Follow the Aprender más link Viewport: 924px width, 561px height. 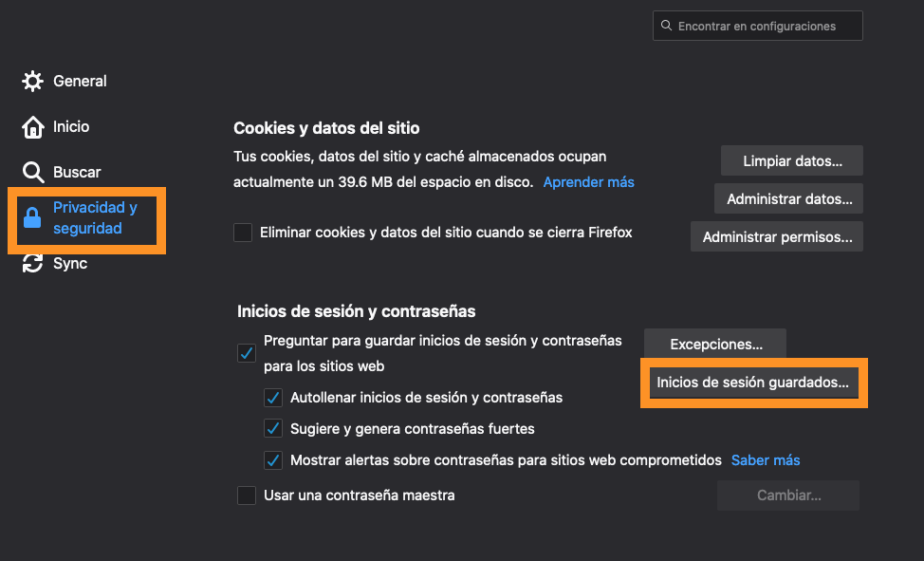pos(588,182)
